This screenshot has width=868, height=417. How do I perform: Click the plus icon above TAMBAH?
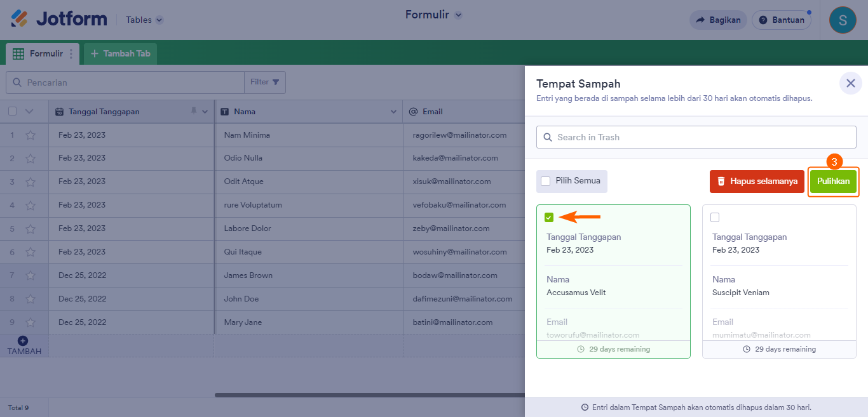[23, 341]
